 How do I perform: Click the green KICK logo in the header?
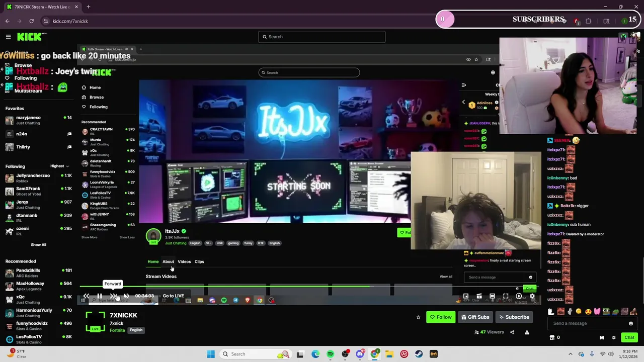point(31,37)
